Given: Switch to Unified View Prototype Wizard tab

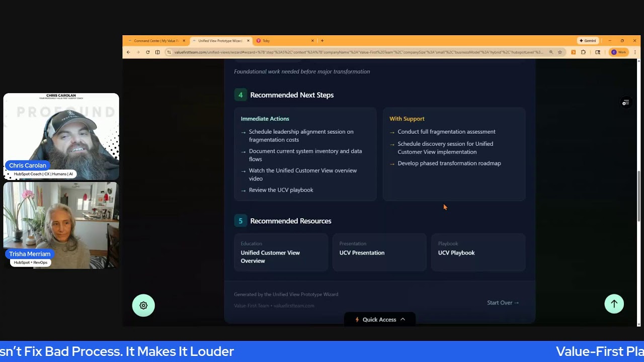Looking at the screenshot, I should [220, 41].
